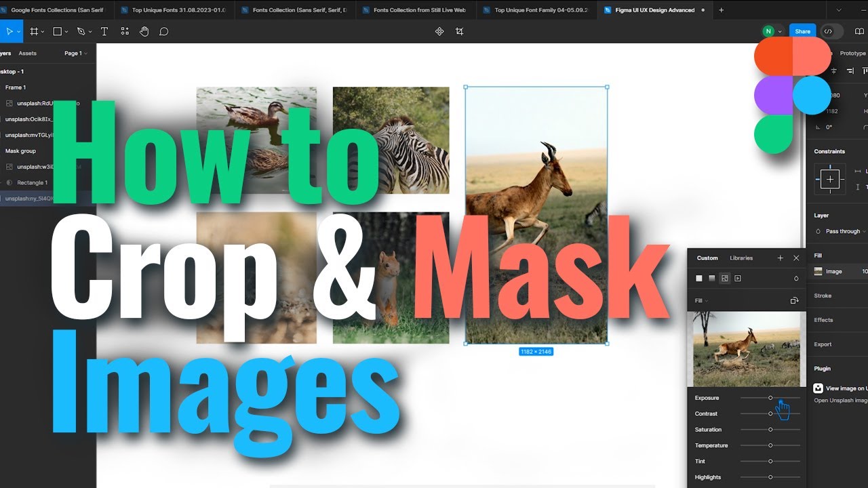
Task: Switch fill type to solid
Action: [x=698, y=278]
